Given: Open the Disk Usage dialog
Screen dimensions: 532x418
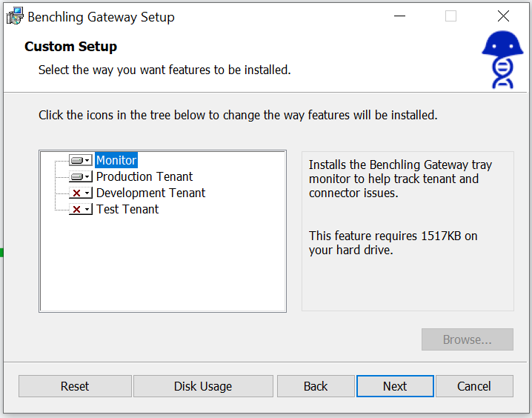Looking at the screenshot, I should pos(203,386).
